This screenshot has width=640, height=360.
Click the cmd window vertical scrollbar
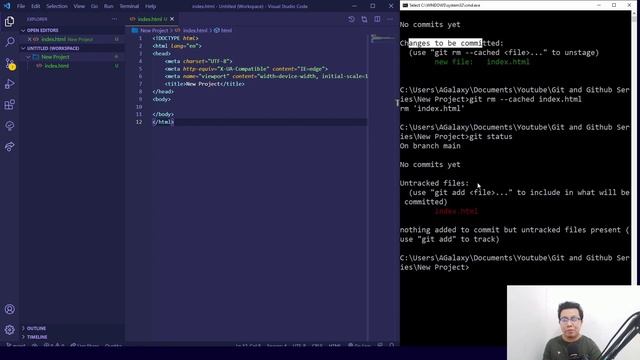tap(634, 147)
